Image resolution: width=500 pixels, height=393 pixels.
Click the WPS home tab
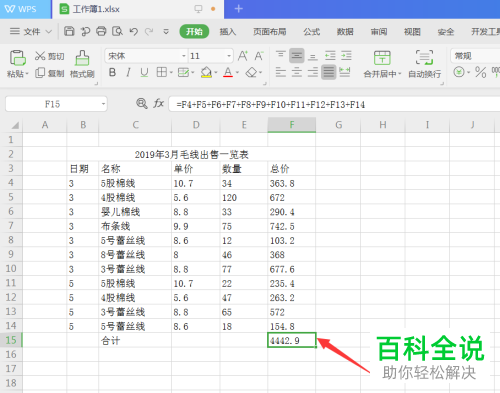pos(25,9)
